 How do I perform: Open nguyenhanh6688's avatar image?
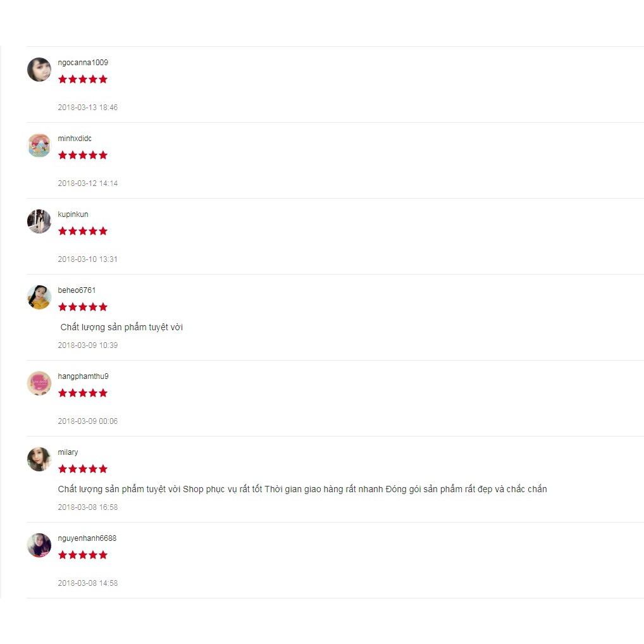(x=39, y=545)
